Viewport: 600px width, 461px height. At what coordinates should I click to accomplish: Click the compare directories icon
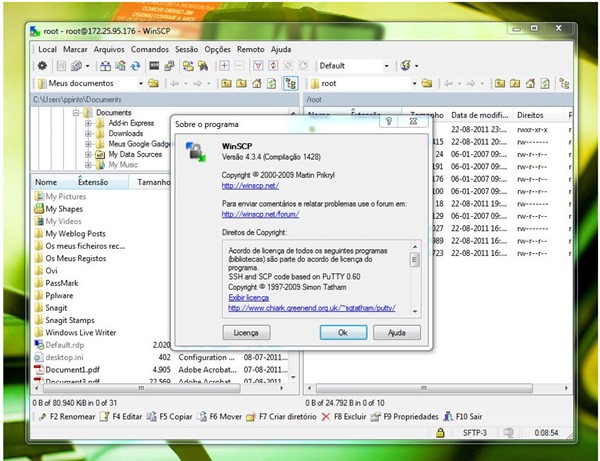click(105, 66)
